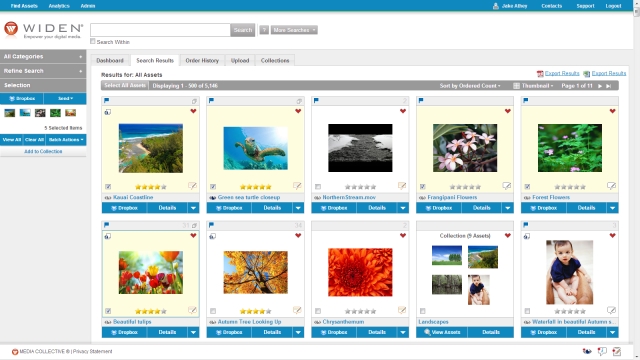The image size is (640, 360).
Task: Set star rating on NorthernStream.mov
Action: 360,187
